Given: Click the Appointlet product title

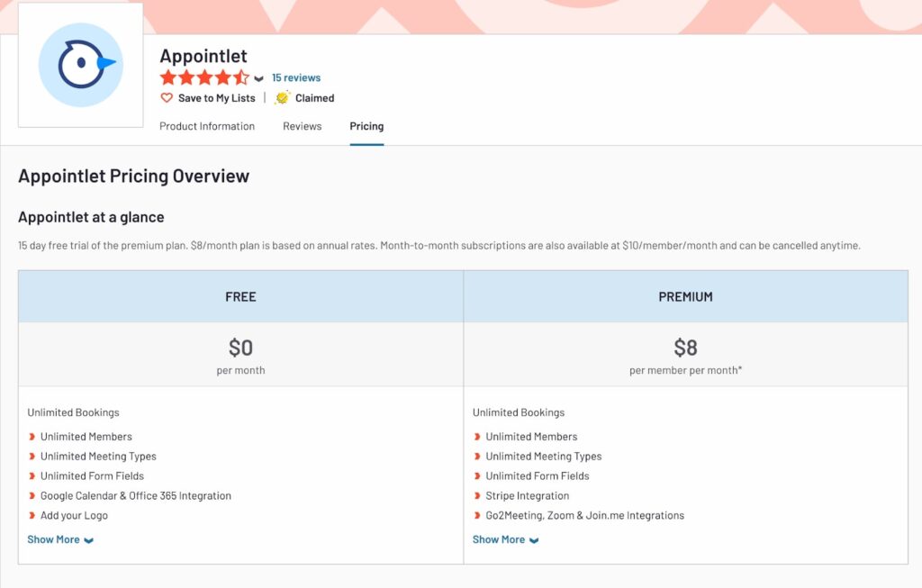Looking at the screenshot, I should [203, 56].
